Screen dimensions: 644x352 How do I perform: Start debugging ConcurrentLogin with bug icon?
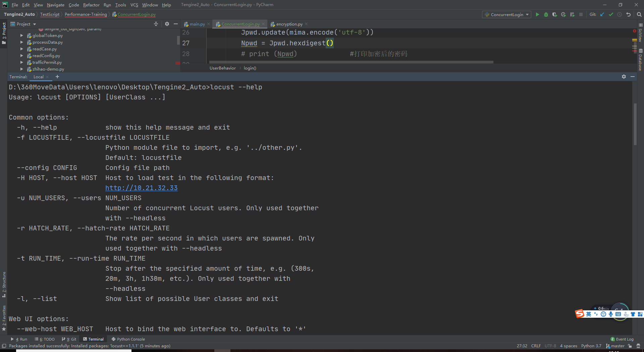coord(546,14)
